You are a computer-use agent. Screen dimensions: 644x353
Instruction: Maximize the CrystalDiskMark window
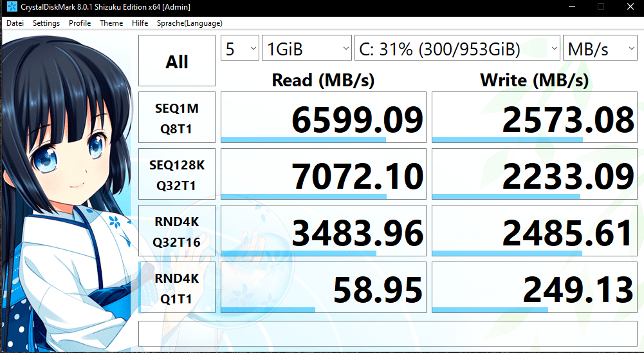(601, 7)
